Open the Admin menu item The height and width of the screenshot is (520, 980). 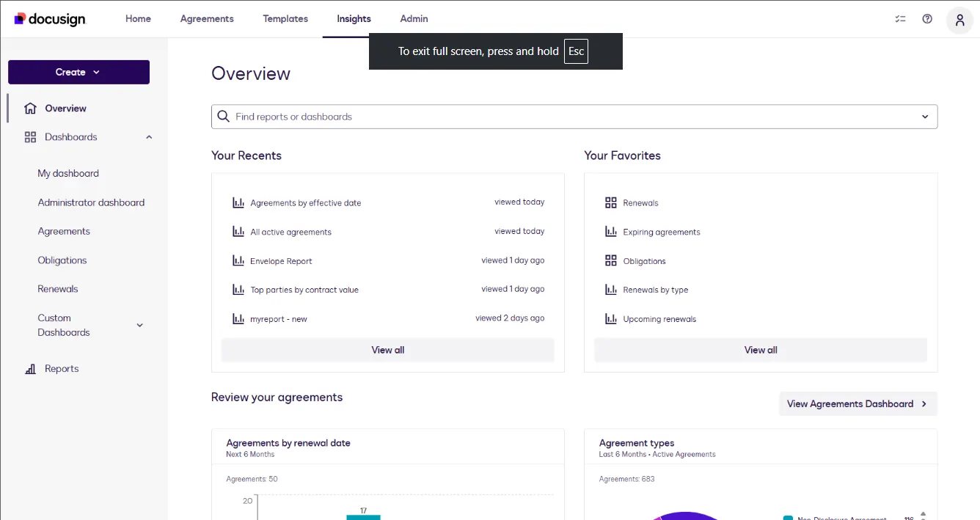[x=414, y=19]
